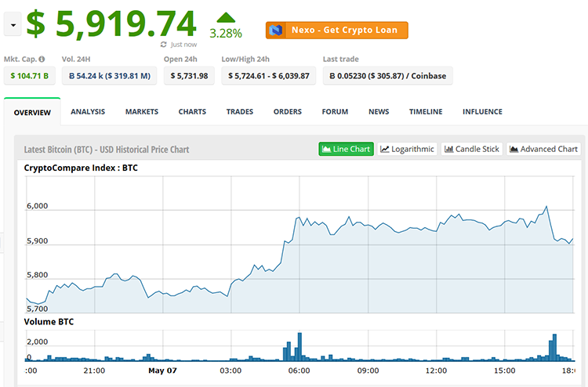Click the 5,800 price axis label
588x387 pixels.
(x=37, y=275)
